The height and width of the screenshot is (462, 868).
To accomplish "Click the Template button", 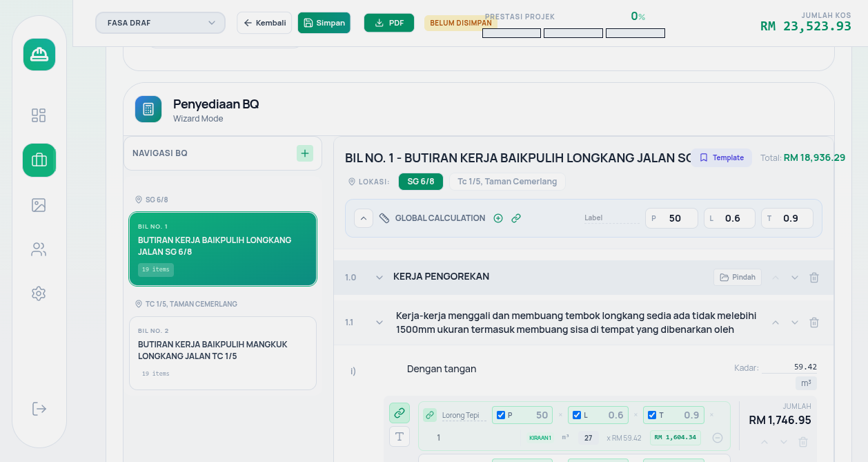I will [x=722, y=157].
